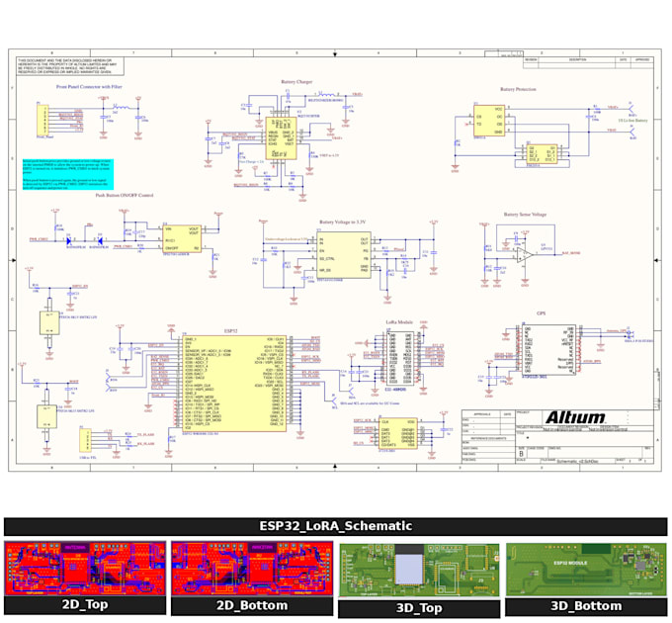
Task: Click the Front_Panel connector component
Action: pyautogui.click(x=42, y=120)
